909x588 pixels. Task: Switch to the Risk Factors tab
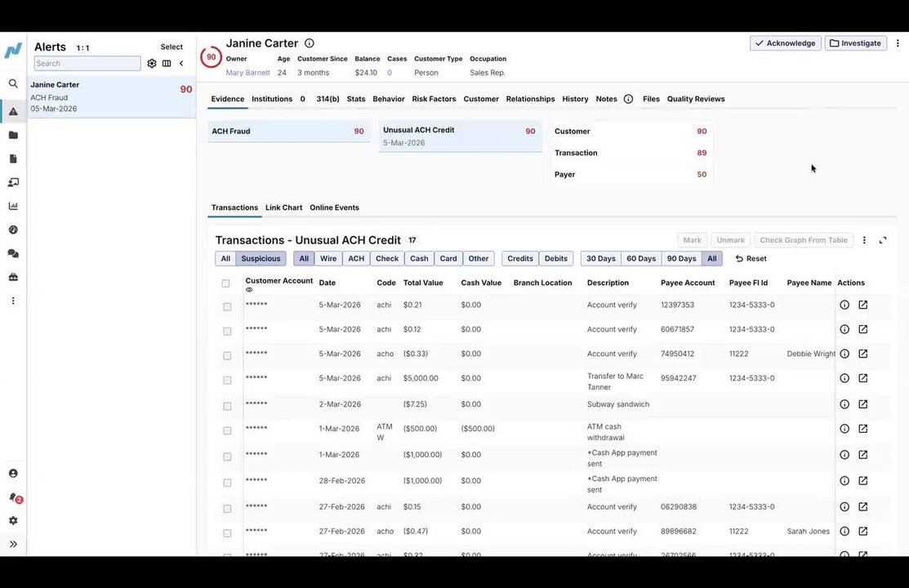434,99
